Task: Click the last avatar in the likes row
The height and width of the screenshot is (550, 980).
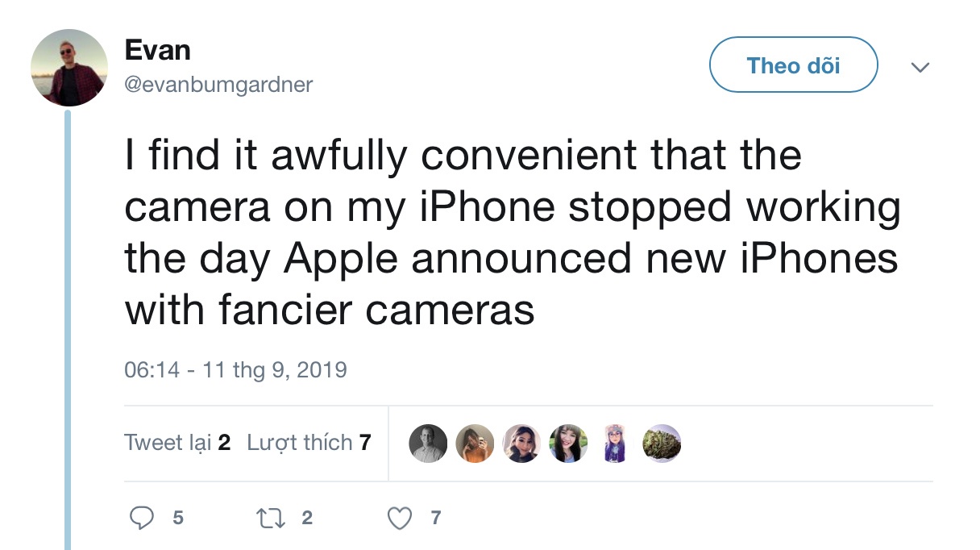Action: pos(661,443)
